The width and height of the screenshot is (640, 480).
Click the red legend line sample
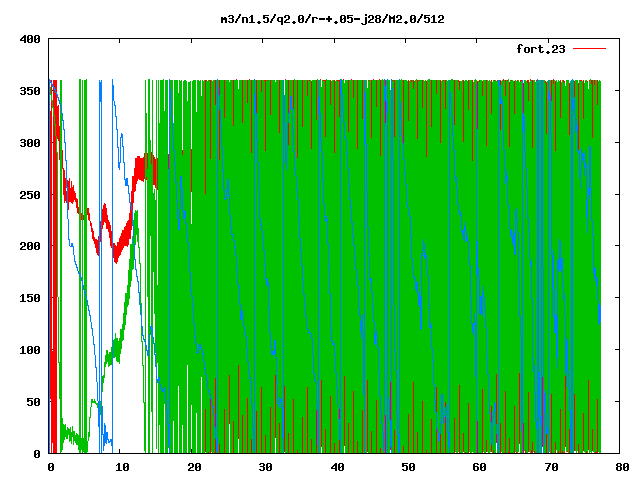pos(589,49)
